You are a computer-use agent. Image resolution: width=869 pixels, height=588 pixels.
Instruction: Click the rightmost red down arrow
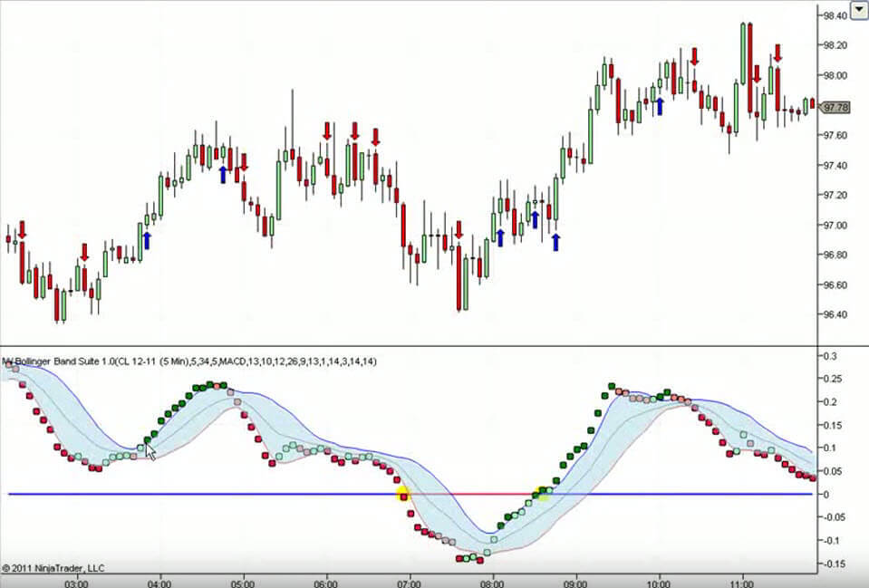pyautogui.click(x=777, y=53)
